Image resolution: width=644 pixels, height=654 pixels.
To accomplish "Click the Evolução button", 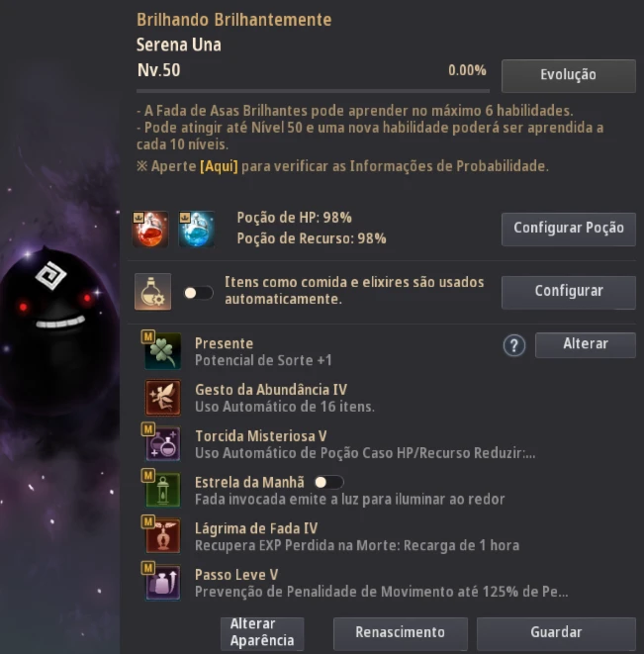I will (x=569, y=75).
